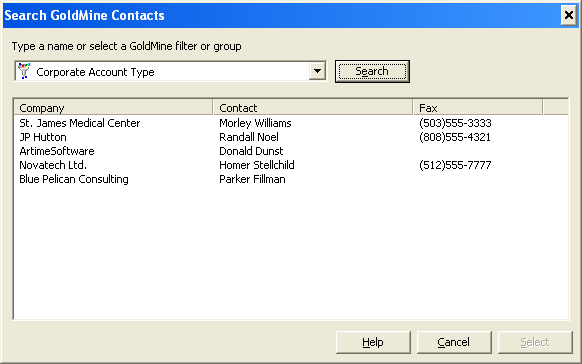Viewport: 582px width, 364px height.
Task: Click fax number (512)555-7777
Action: pos(455,165)
